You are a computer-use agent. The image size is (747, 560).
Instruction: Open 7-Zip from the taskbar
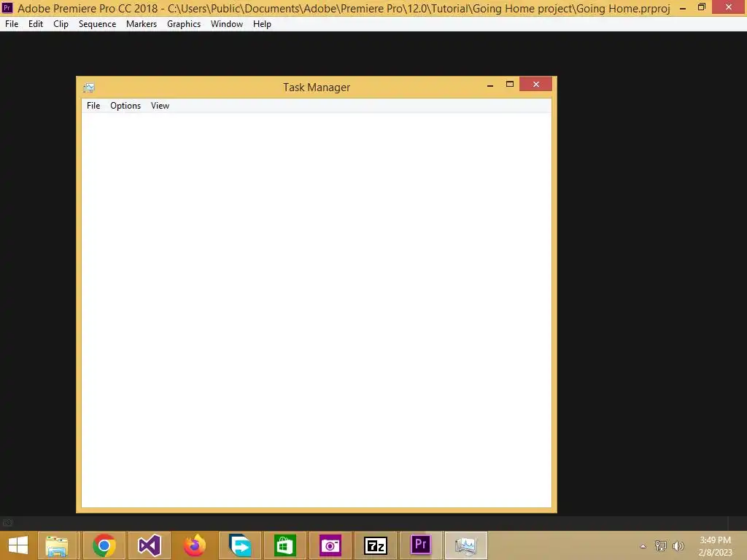click(376, 545)
